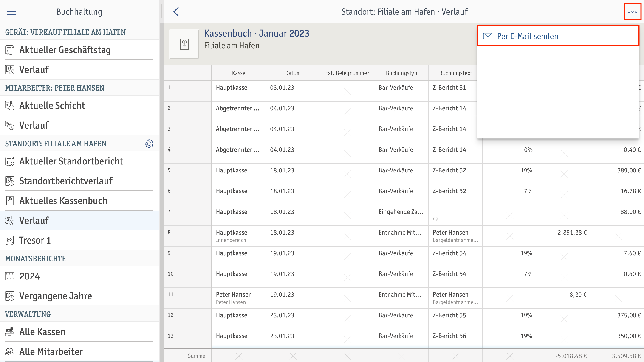The image size is (644, 362).
Task: Click the Tresor 1 safe icon
Action: [9, 240]
